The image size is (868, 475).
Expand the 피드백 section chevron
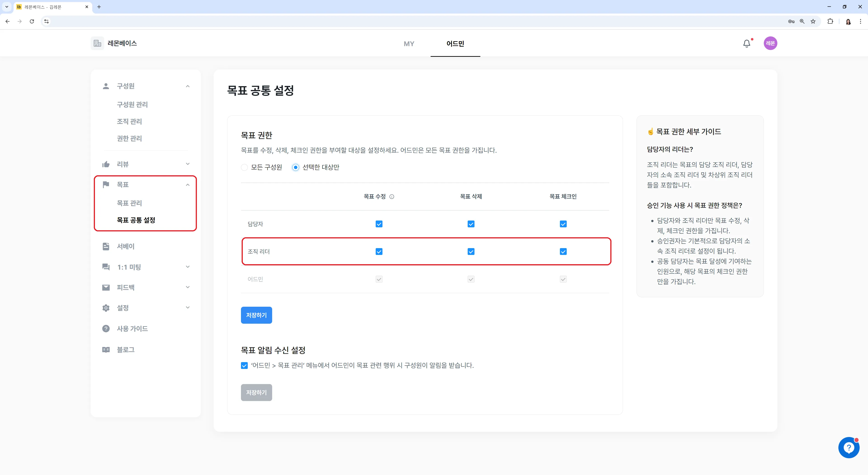pos(188,287)
